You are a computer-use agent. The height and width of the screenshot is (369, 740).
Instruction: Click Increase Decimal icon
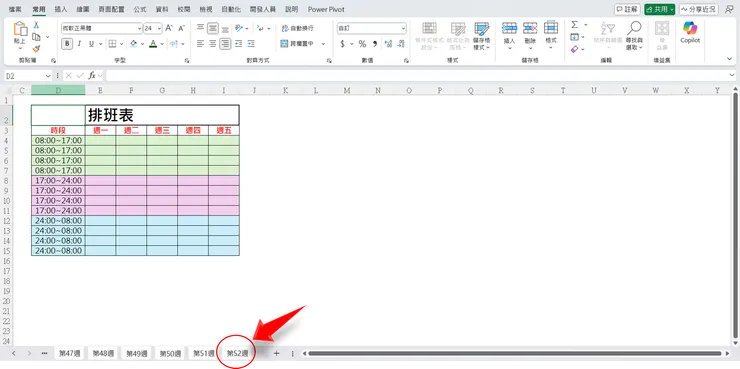point(388,44)
